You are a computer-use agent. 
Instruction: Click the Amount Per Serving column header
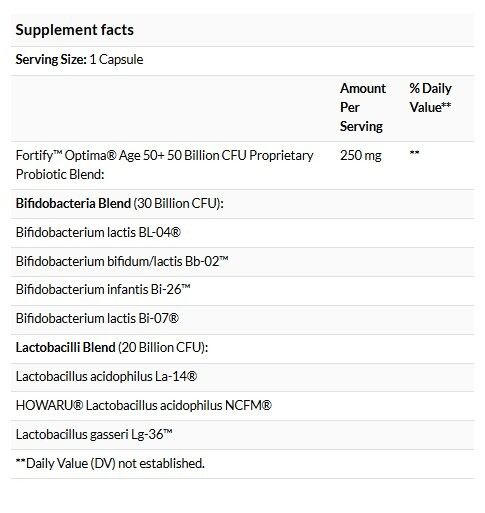363,107
